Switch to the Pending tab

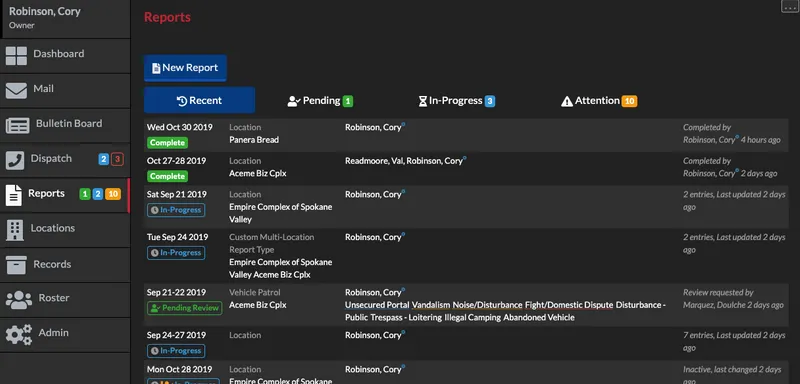[320, 101]
